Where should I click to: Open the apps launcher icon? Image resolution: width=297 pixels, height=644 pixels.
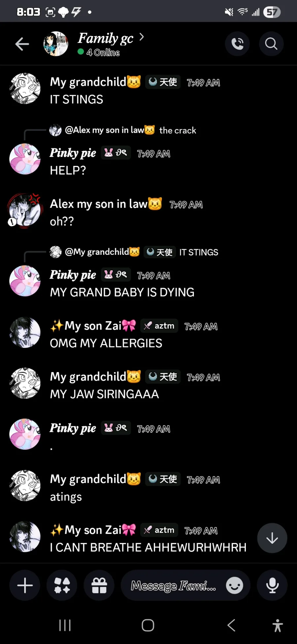pyautogui.click(x=62, y=585)
